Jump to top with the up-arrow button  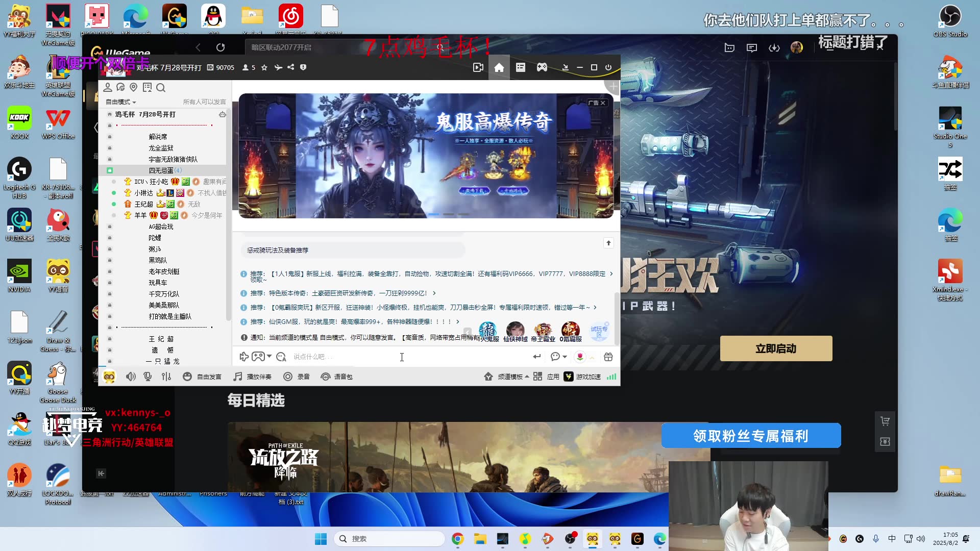click(608, 243)
